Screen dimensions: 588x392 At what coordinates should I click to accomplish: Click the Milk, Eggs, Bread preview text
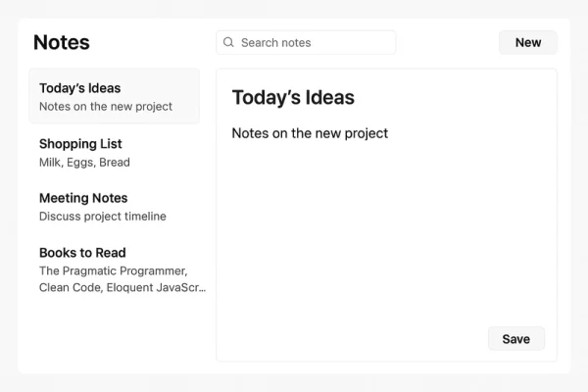(x=84, y=163)
